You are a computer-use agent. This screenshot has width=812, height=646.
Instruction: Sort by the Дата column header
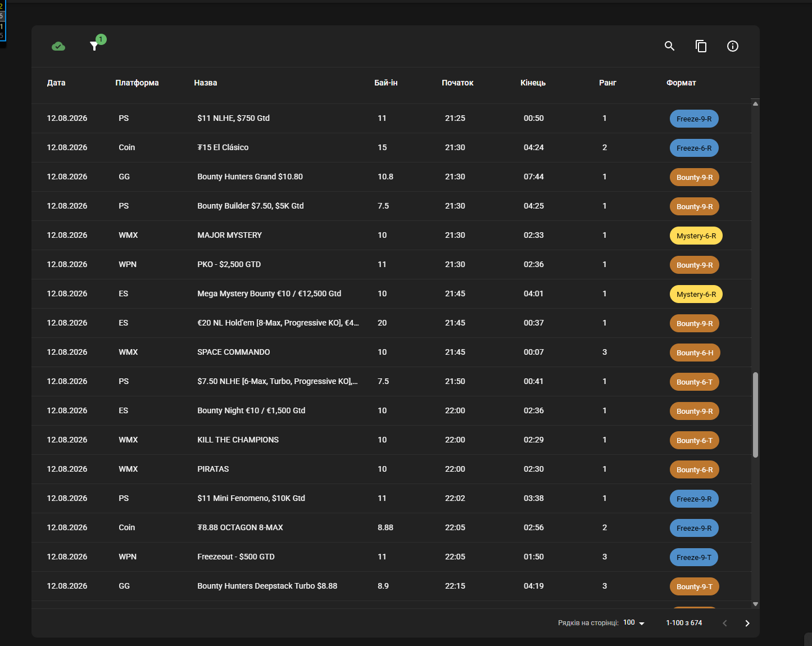pyautogui.click(x=56, y=83)
